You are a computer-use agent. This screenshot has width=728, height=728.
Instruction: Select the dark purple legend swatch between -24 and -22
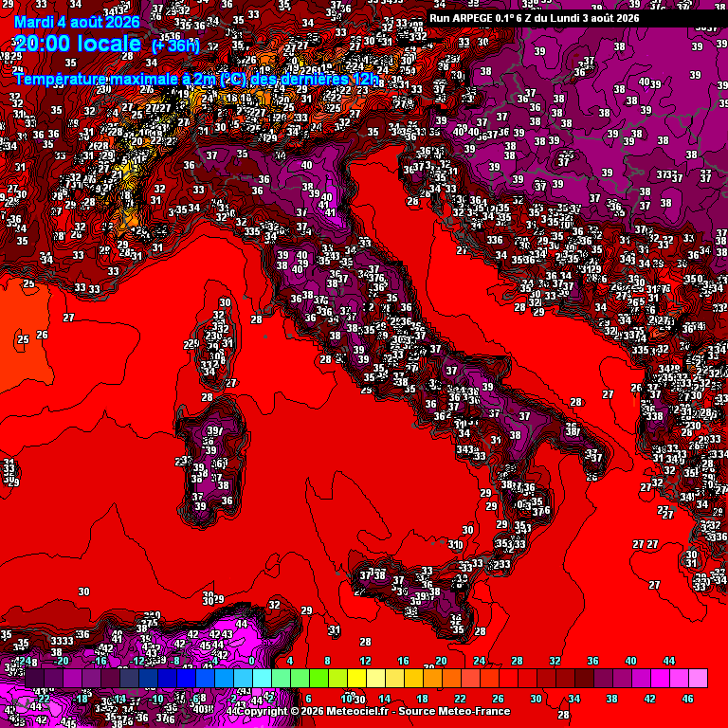click(35, 679)
